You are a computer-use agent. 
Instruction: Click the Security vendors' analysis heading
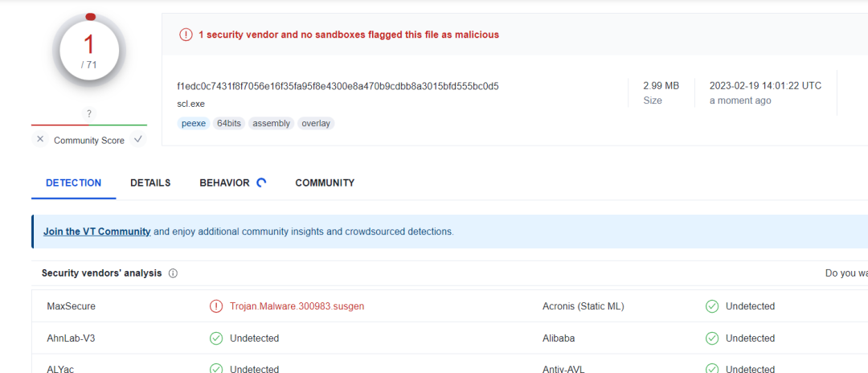(x=102, y=273)
